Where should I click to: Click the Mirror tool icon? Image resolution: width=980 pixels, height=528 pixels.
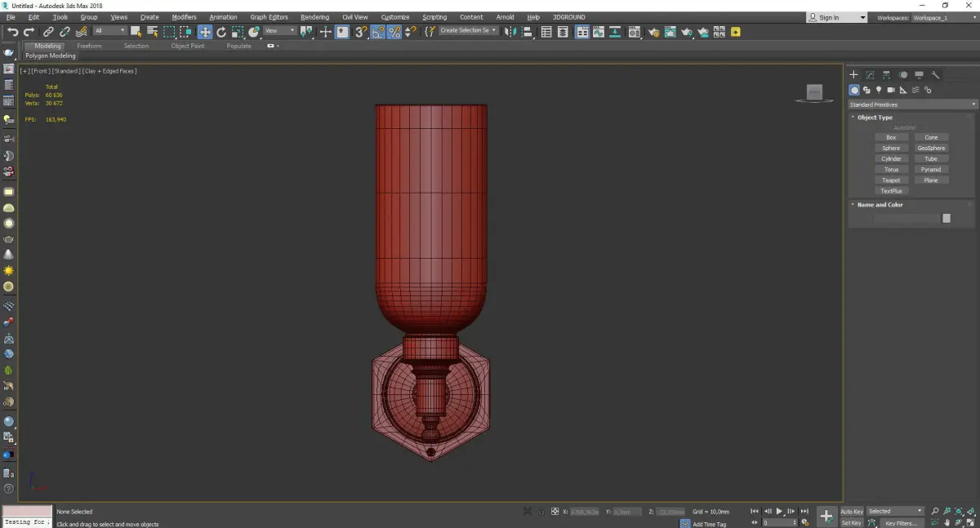click(510, 32)
